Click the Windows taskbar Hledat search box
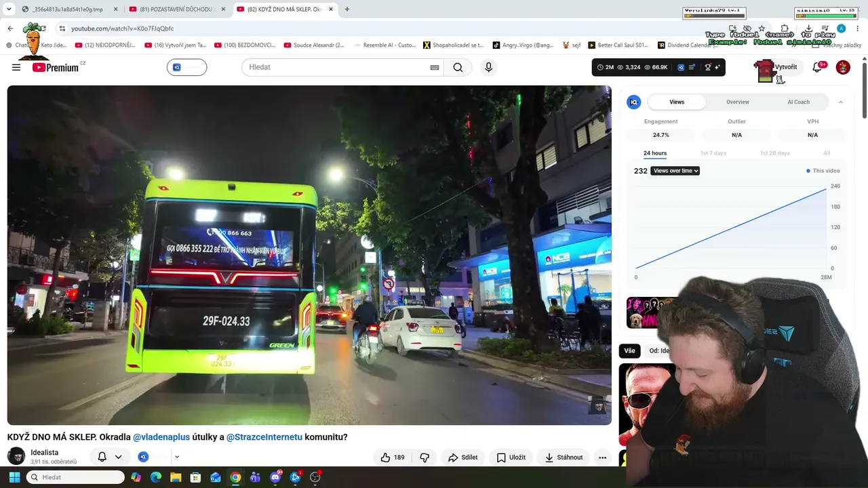The image size is (868, 488). pyautogui.click(x=75, y=477)
